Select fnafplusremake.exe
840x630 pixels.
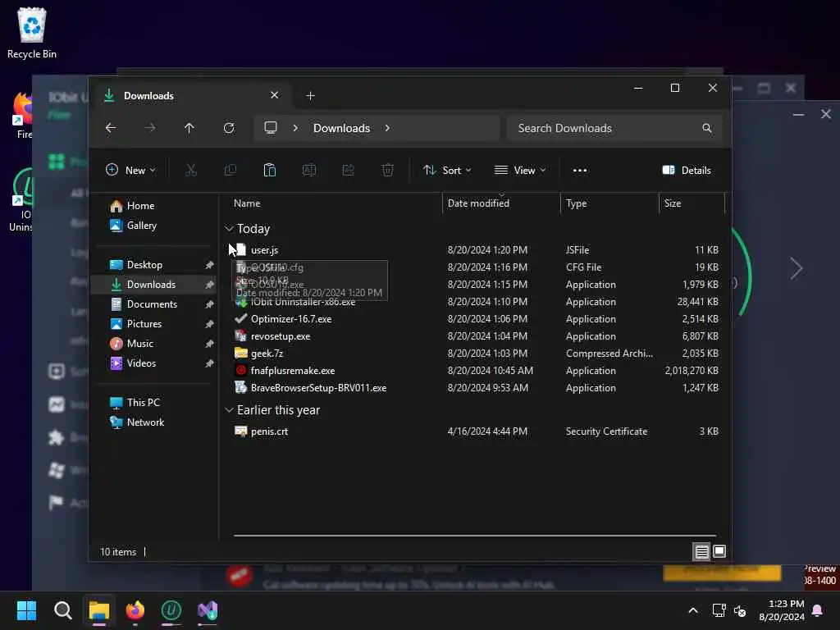476,370
